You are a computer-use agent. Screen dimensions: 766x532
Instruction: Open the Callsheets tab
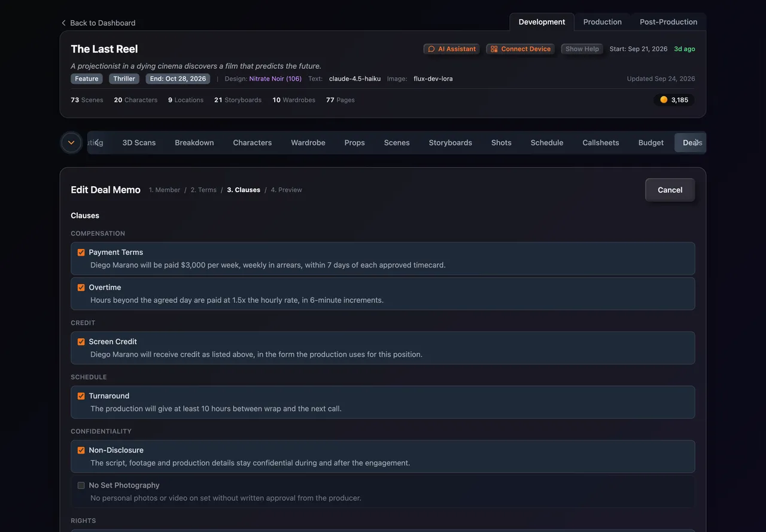(601, 142)
